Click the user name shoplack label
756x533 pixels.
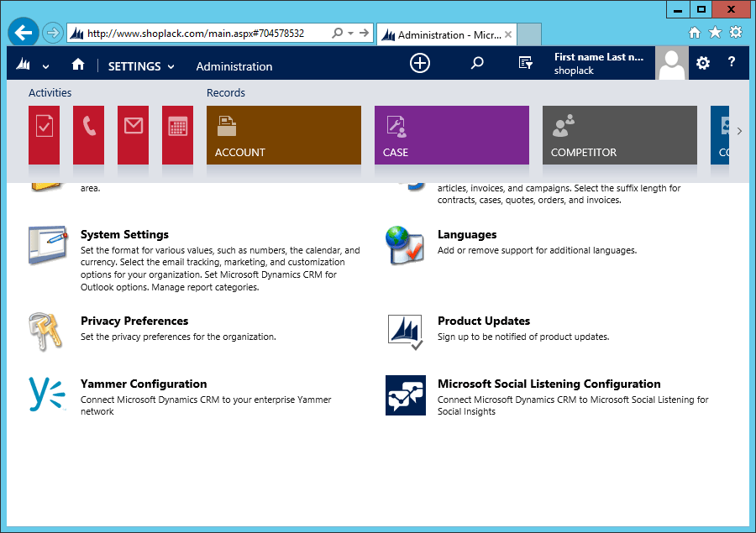(574, 71)
